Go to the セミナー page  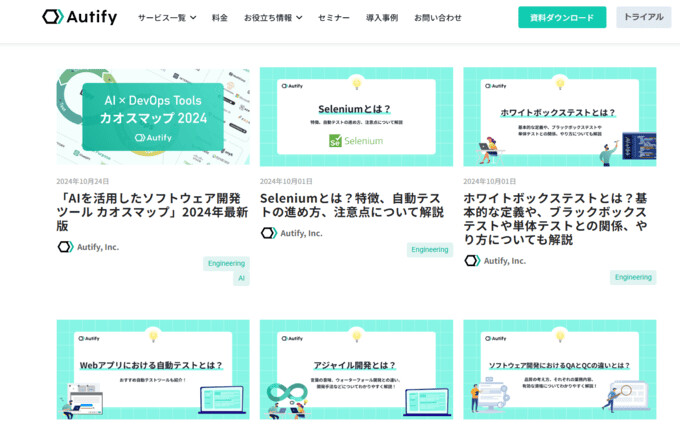(x=333, y=18)
